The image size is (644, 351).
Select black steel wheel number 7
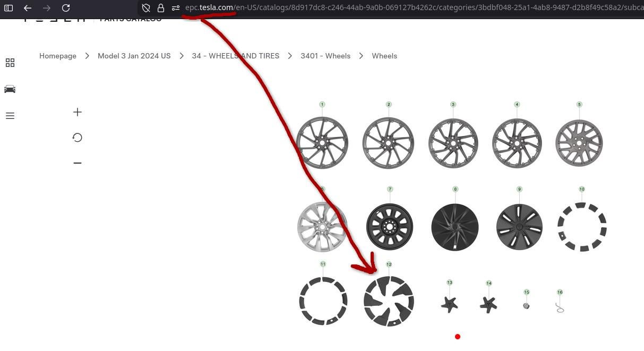(390, 227)
